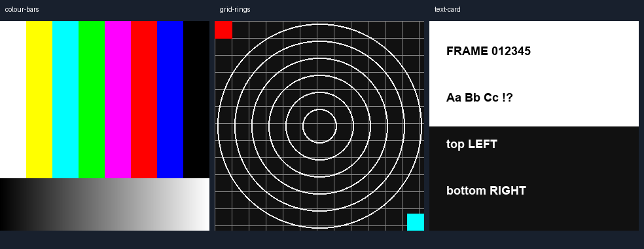644x249 pixels.
Task: Pick the red colour bar
Action: [x=144, y=100]
